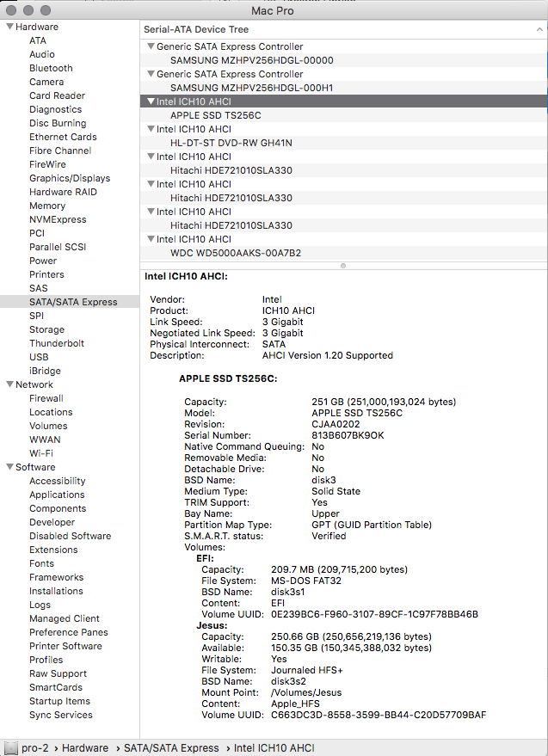Show Memory information
This screenshot has height=756, width=548.
coord(47,206)
